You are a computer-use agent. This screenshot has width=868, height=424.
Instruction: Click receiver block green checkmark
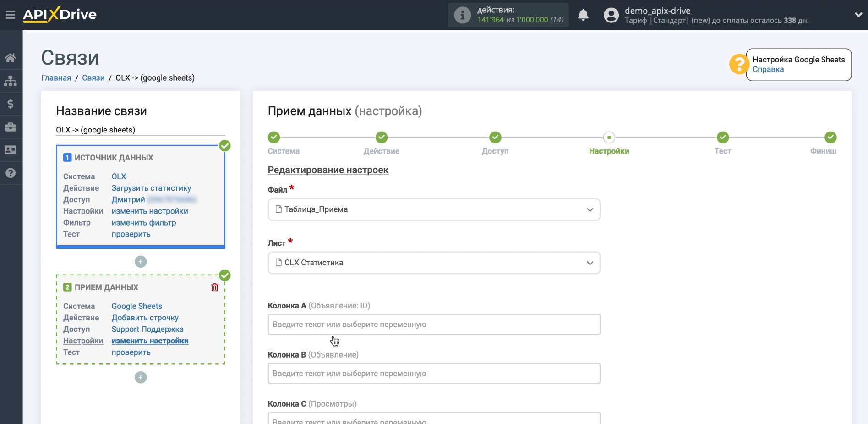(225, 275)
